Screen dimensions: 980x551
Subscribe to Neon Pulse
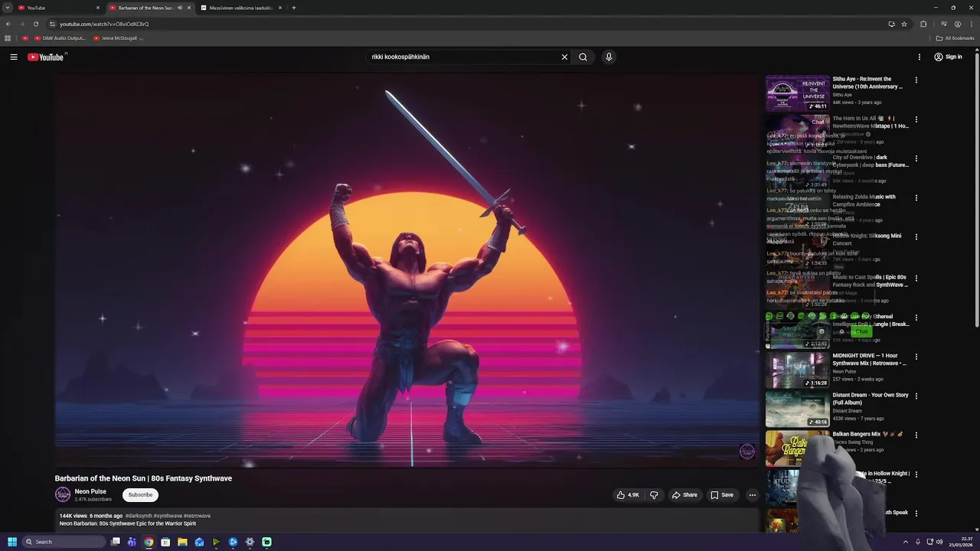[x=140, y=495]
